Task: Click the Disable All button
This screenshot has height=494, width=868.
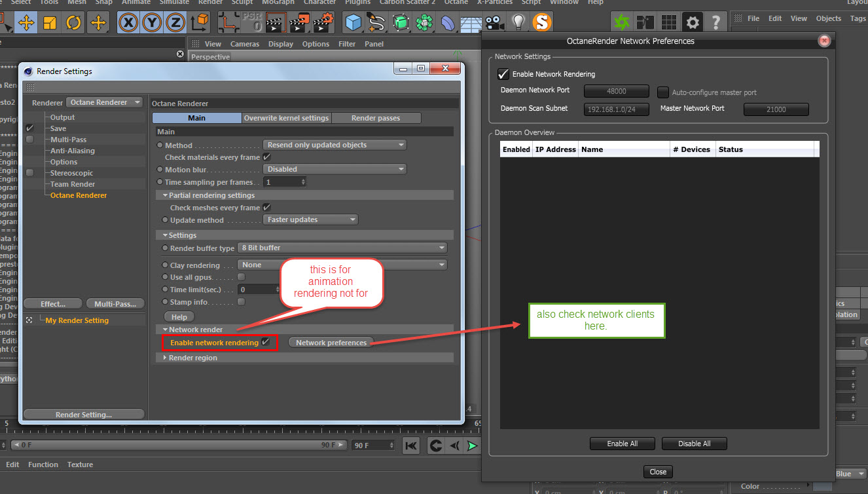Action: click(x=695, y=444)
